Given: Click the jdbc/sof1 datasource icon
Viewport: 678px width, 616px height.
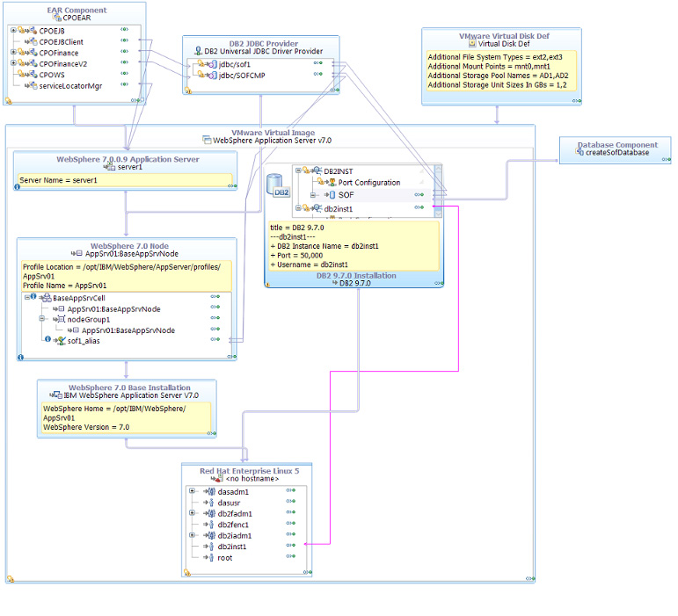Looking at the screenshot, I should click(x=212, y=64).
